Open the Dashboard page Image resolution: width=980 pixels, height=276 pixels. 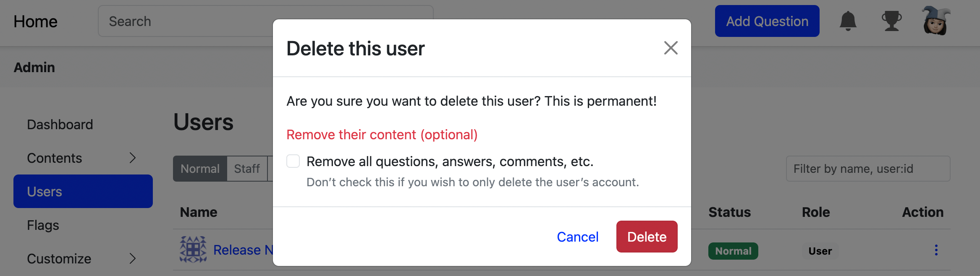click(60, 124)
